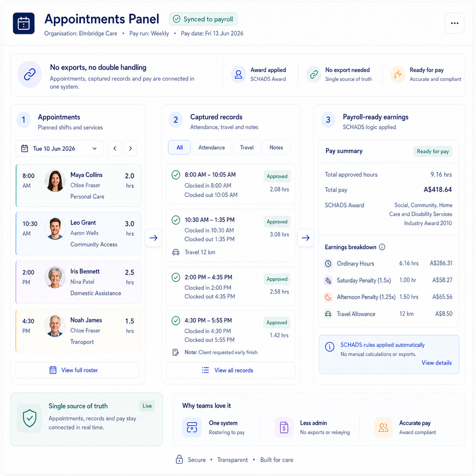Image resolution: width=476 pixels, height=476 pixels.
Task: Click the clock icon for Ordinary Hours
Action: (328, 263)
